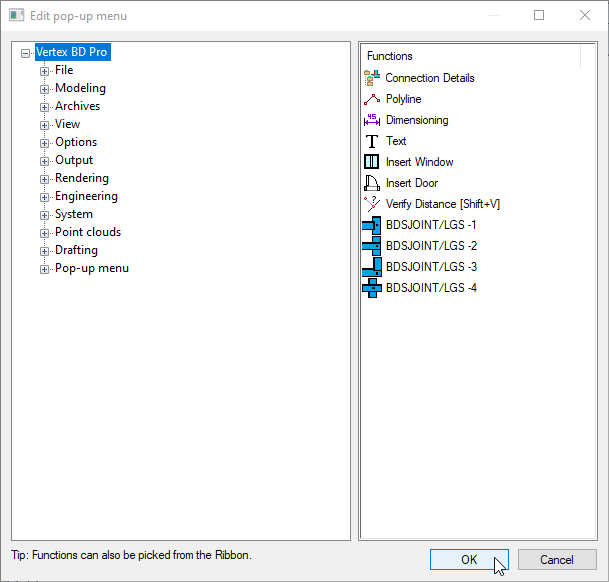609x582 pixels.
Task: Select the Point clouds item in tree
Action: coord(88,232)
